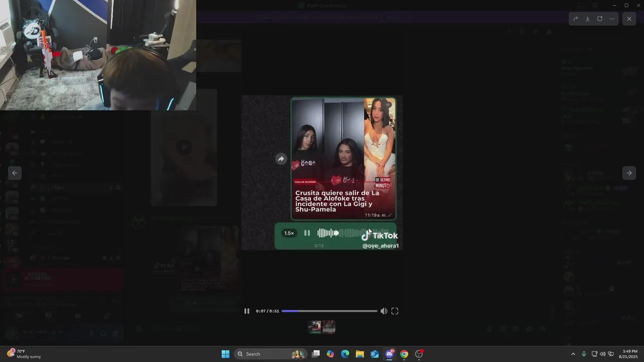Select the second media thumbnail below player
The width and height of the screenshot is (644, 362).
329,327
